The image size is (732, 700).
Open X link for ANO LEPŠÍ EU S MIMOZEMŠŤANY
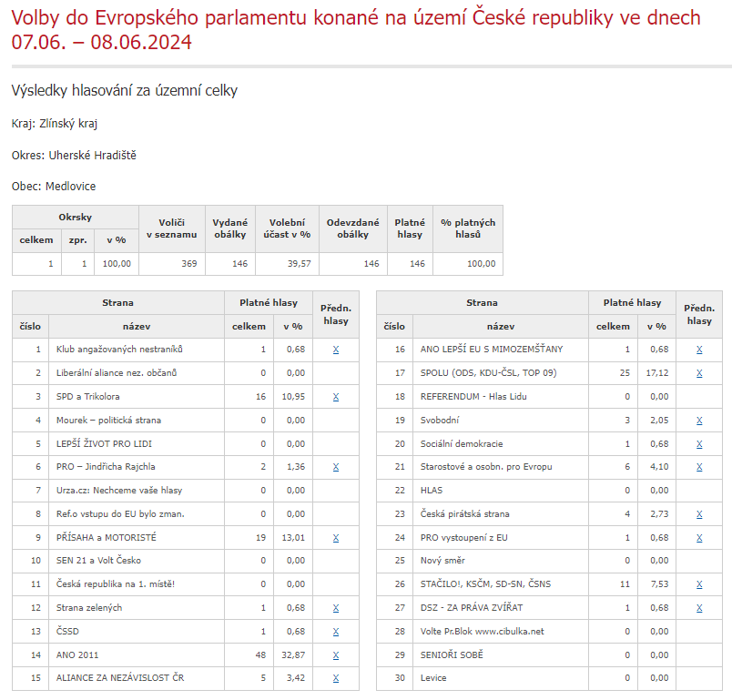[x=699, y=350]
